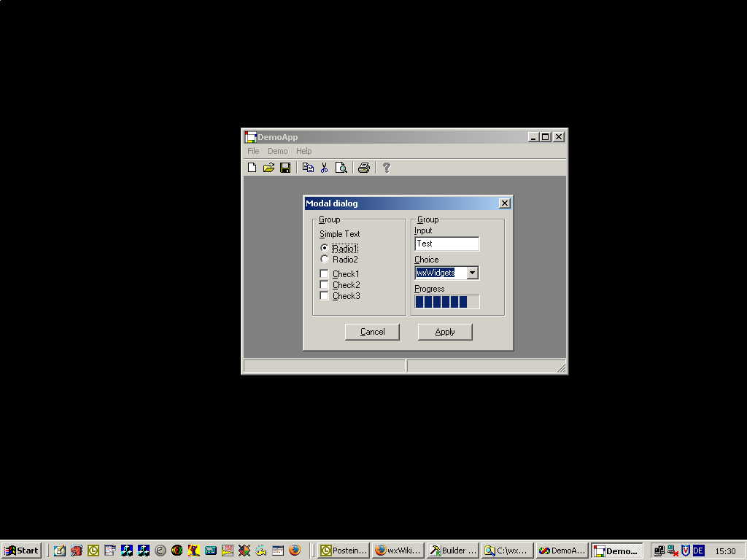The width and height of the screenshot is (747, 560).
Task: Click the Input field containing Test
Action: pyautogui.click(x=446, y=244)
